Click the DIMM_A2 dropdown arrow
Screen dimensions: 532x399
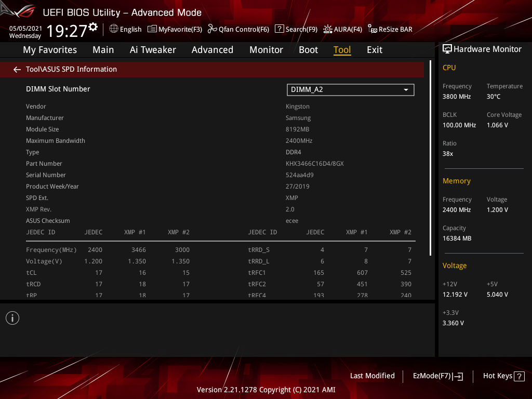(x=406, y=90)
